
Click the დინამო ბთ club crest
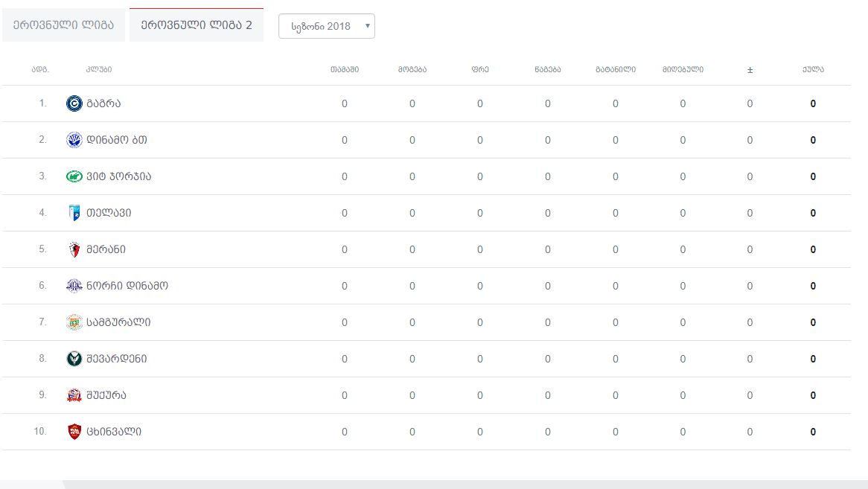coord(74,140)
